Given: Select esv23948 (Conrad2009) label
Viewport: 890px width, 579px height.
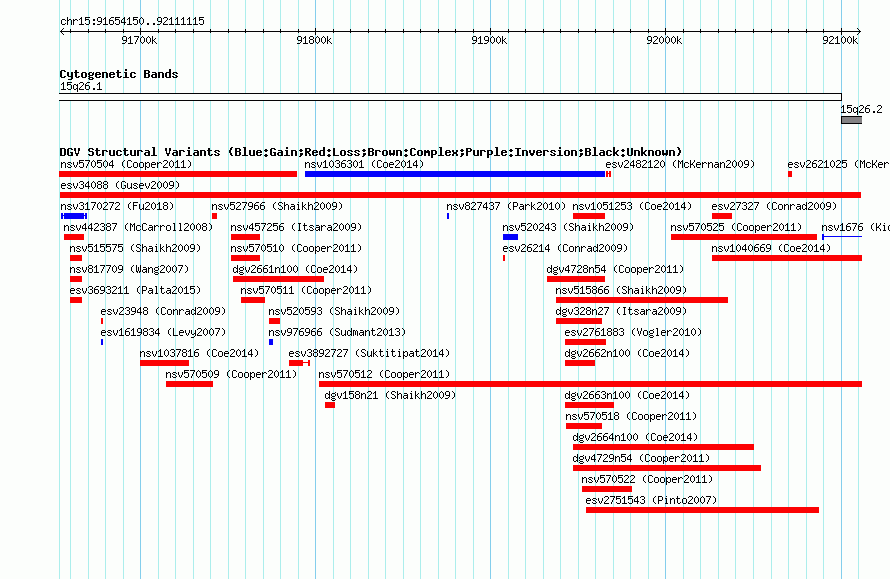Looking at the screenshot, I should 163,312.
